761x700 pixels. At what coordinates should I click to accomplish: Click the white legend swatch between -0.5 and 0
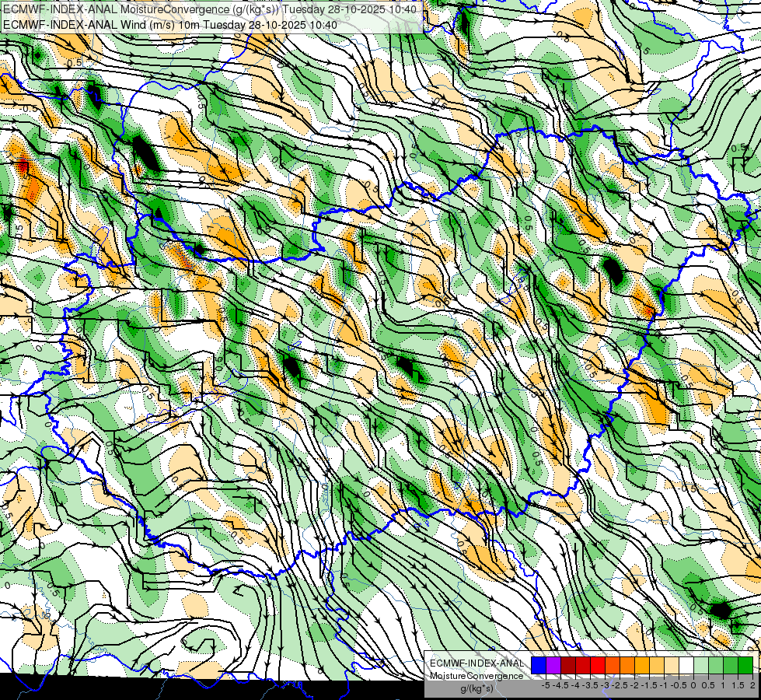click(x=686, y=666)
